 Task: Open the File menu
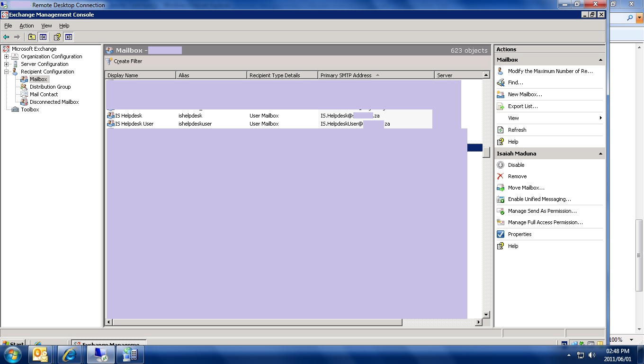[8, 26]
